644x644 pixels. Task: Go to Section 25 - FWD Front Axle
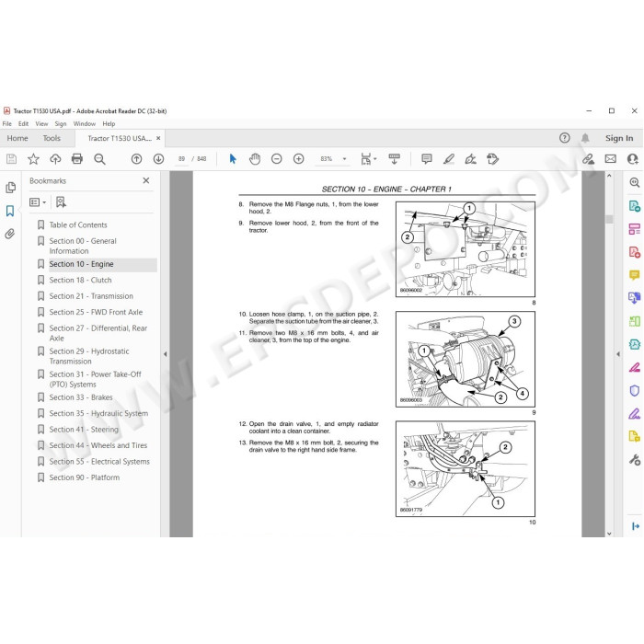96,312
